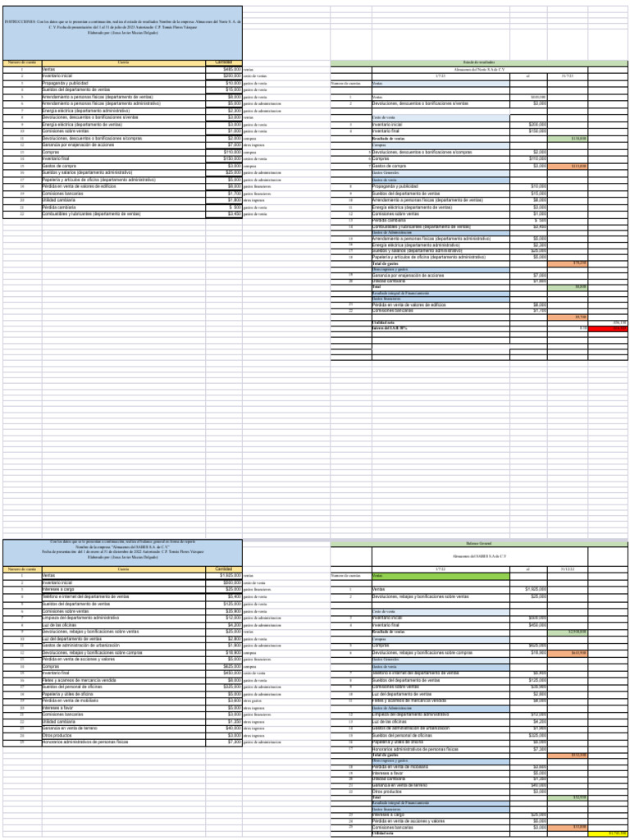The height and width of the screenshot is (840, 630).
Task: Click the blue INSTRUCCIONES box for Almacenes del Norte
Action: [x=123, y=33]
